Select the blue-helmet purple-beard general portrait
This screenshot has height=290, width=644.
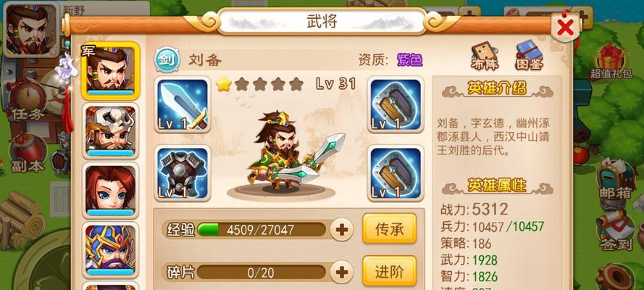coord(111,249)
